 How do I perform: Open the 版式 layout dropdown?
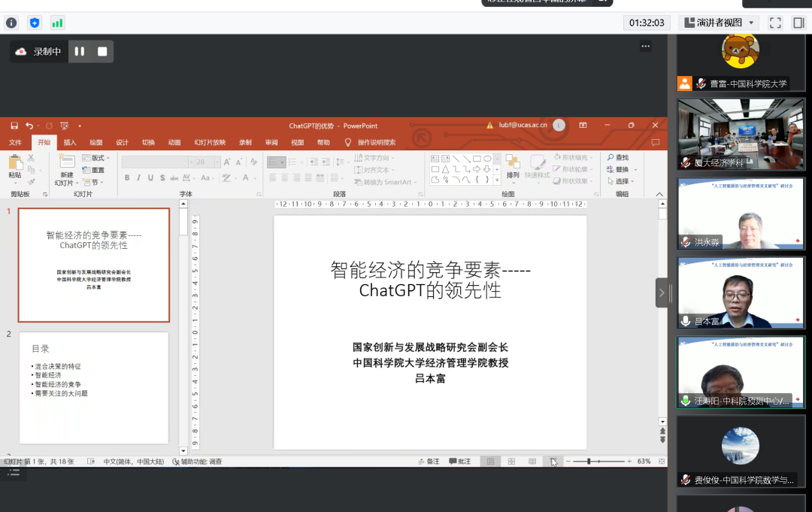point(98,158)
